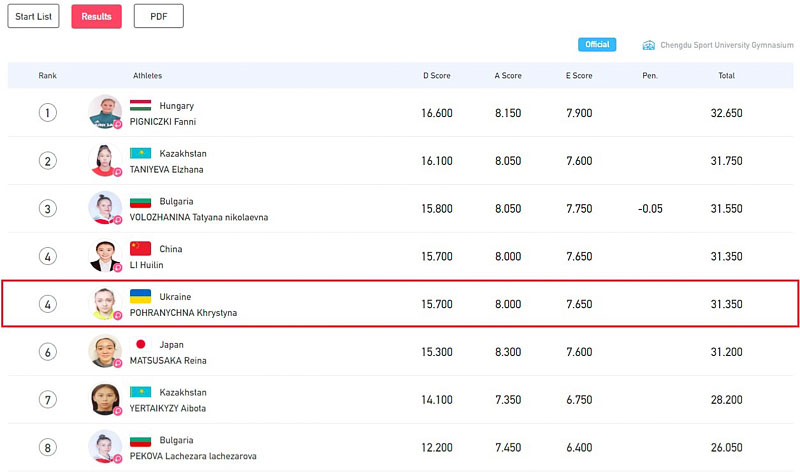Click the China flag icon
Viewport: 800px width, 472px height.
(140, 249)
